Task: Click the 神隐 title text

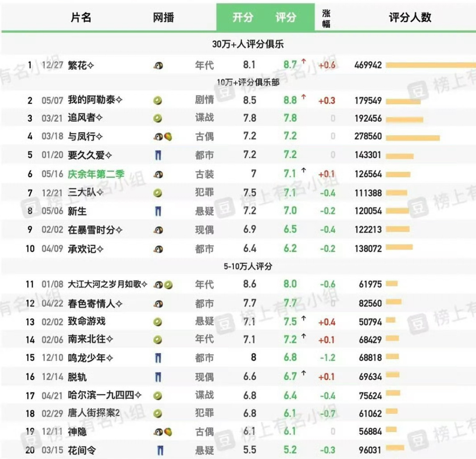Action: point(77,432)
